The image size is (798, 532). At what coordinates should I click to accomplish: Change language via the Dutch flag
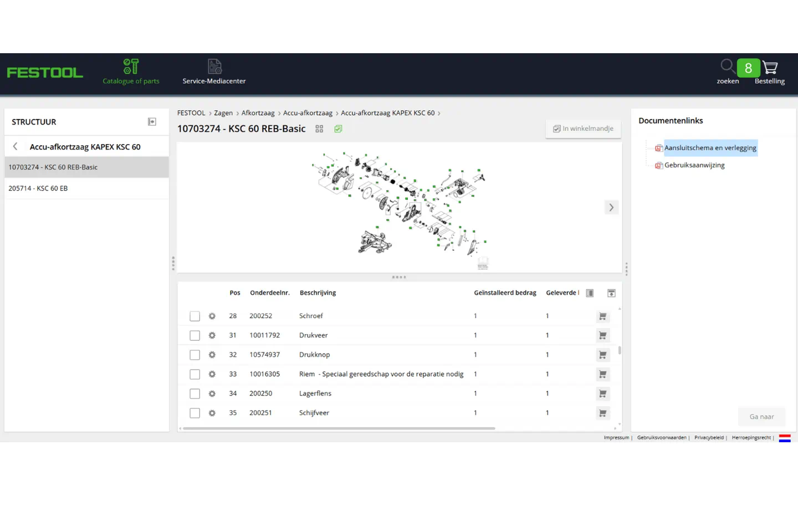point(785,438)
